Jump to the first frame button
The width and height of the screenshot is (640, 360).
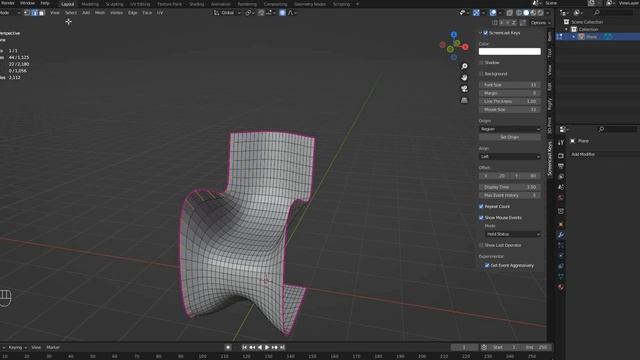pos(244,347)
